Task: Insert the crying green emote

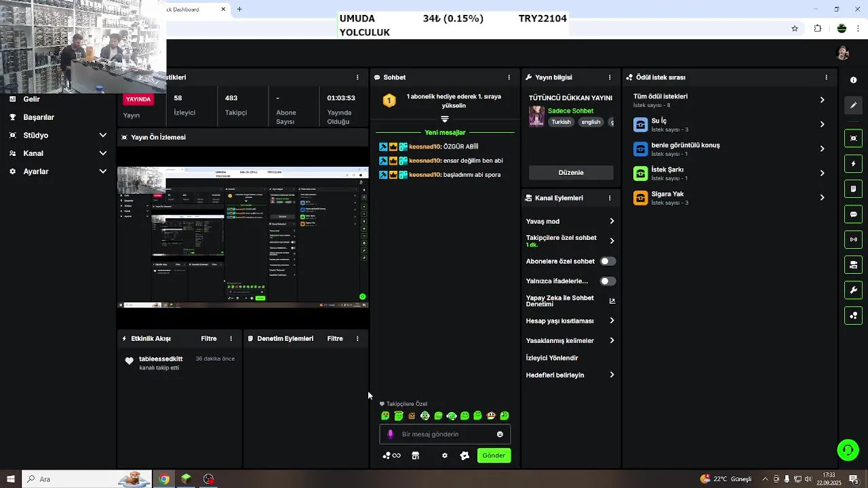Action: (385, 415)
